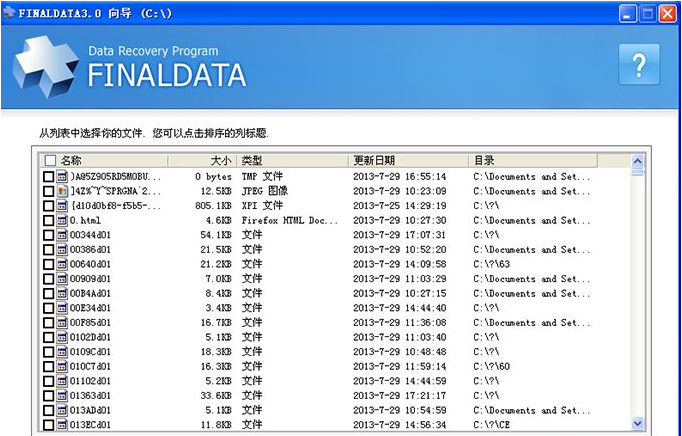The image size is (682, 436).
Task: Click file icon of 0.html row
Action: click(62, 220)
